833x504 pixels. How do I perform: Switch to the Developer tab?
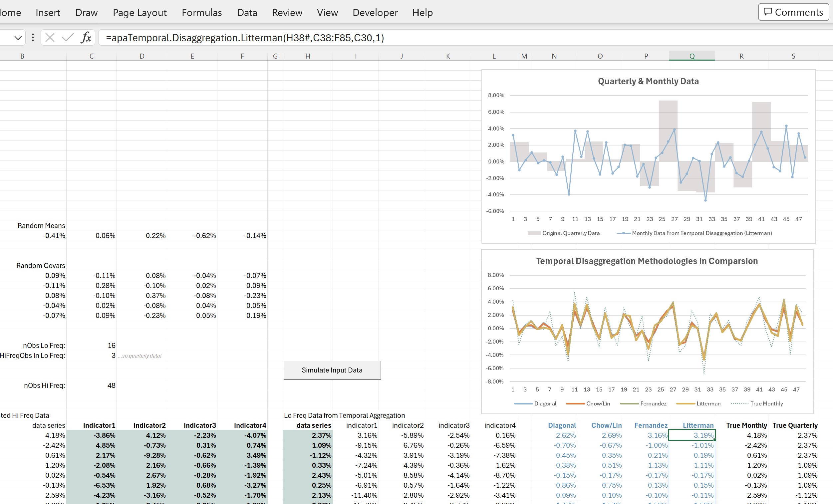375,13
